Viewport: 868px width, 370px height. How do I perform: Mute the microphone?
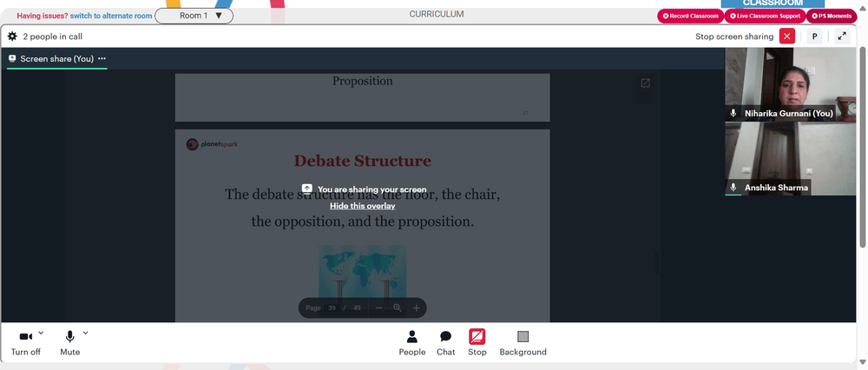pyautogui.click(x=69, y=343)
